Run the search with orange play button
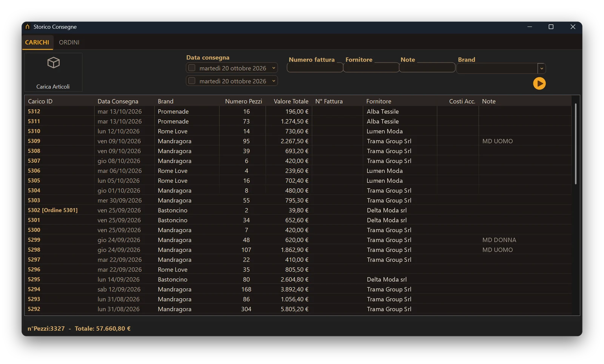Image resolution: width=604 pixels, height=364 pixels. [x=539, y=83]
